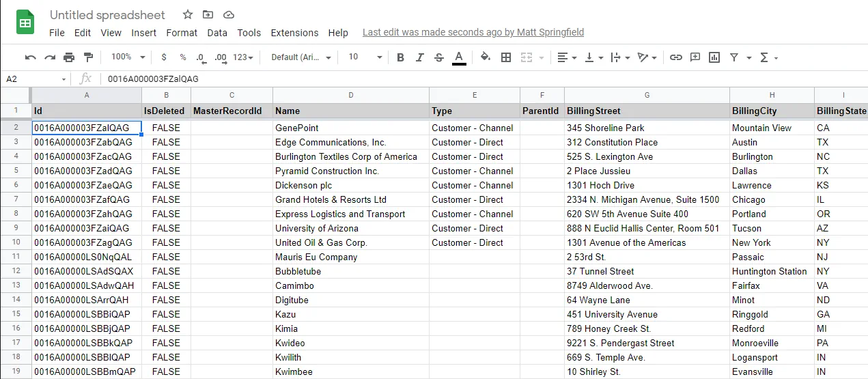Select the cell containing GenePoint
Image resolution: width=868 pixels, height=379 pixels.
pyautogui.click(x=350, y=128)
